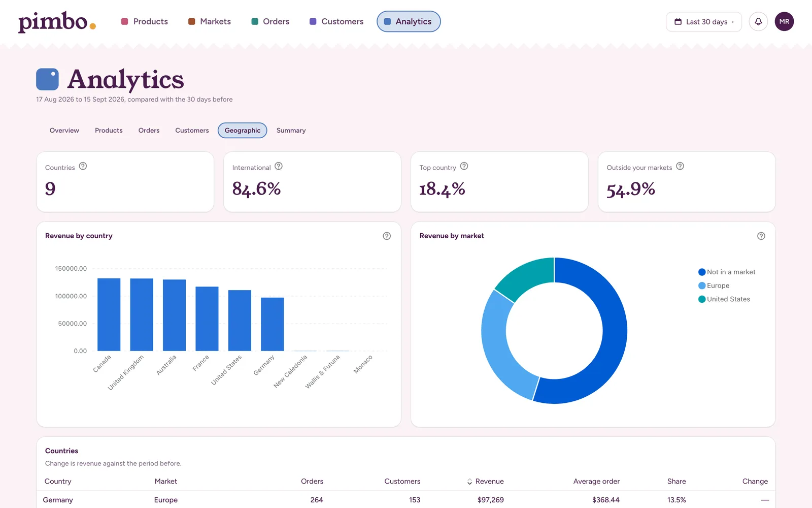The height and width of the screenshot is (508, 812).
Task: Sort table by Market column header
Action: 166,482
